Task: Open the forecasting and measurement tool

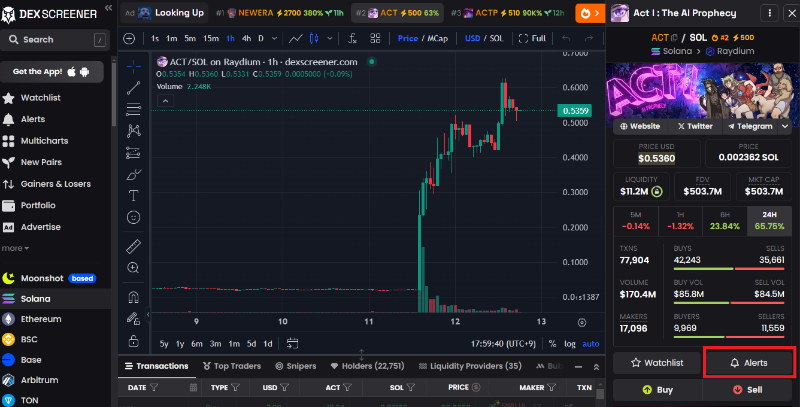Action: point(134,152)
